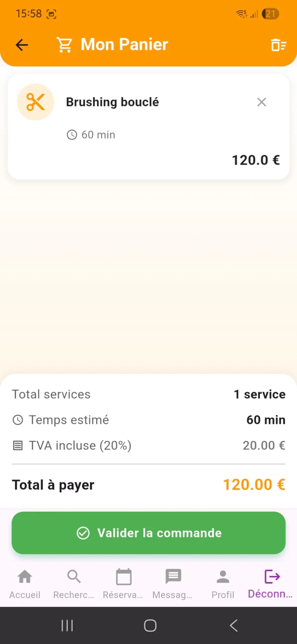Tap the back arrow in header

22,45
